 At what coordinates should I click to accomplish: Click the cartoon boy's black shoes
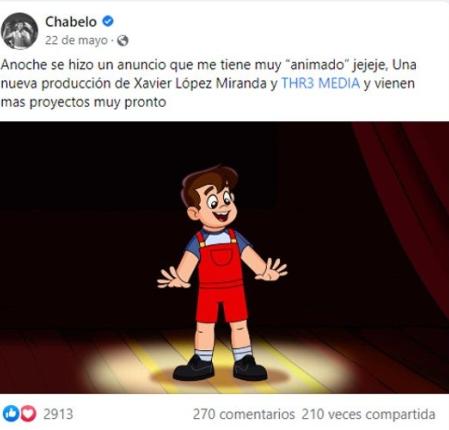pos(220,368)
